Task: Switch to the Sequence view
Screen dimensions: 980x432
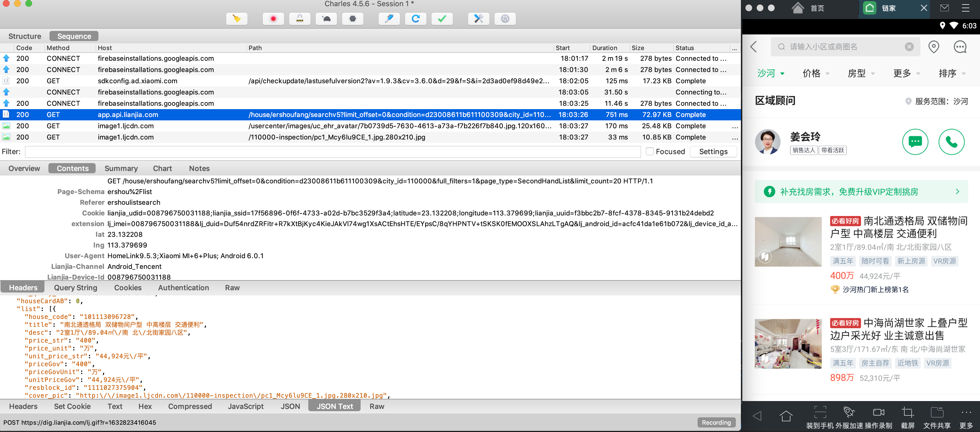Action: [x=74, y=36]
